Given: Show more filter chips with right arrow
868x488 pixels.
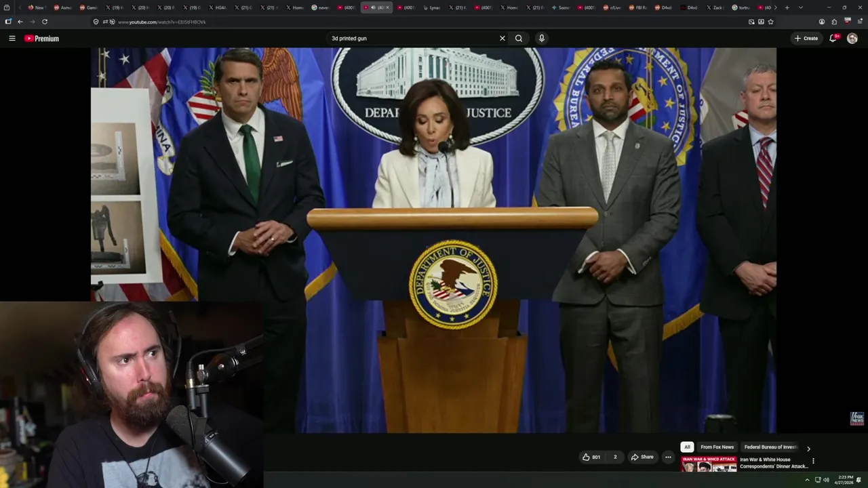Looking at the screenshot, I should point(808,448).
